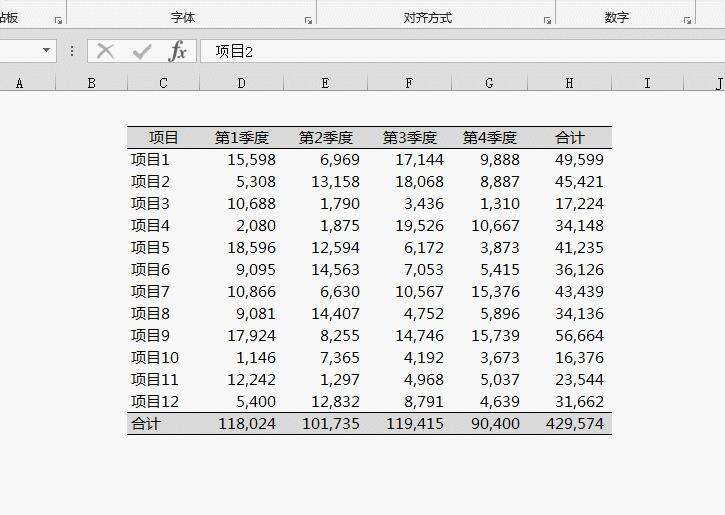This screenshot has height=515, width=725.
Task: Select cell with value 10,667
Action: 489,226
